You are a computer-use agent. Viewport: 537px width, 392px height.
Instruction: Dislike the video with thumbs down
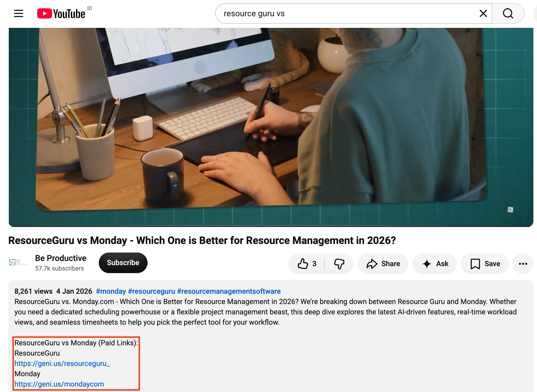(339, 264)
